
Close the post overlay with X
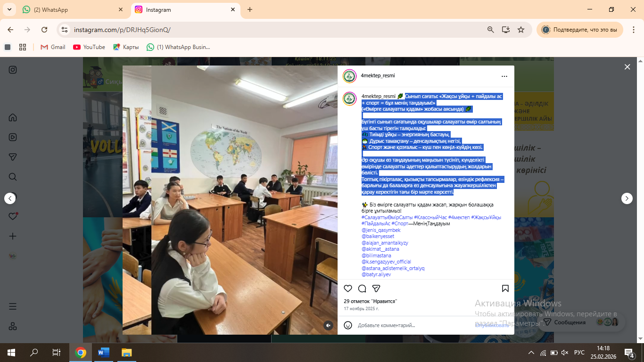627,67
